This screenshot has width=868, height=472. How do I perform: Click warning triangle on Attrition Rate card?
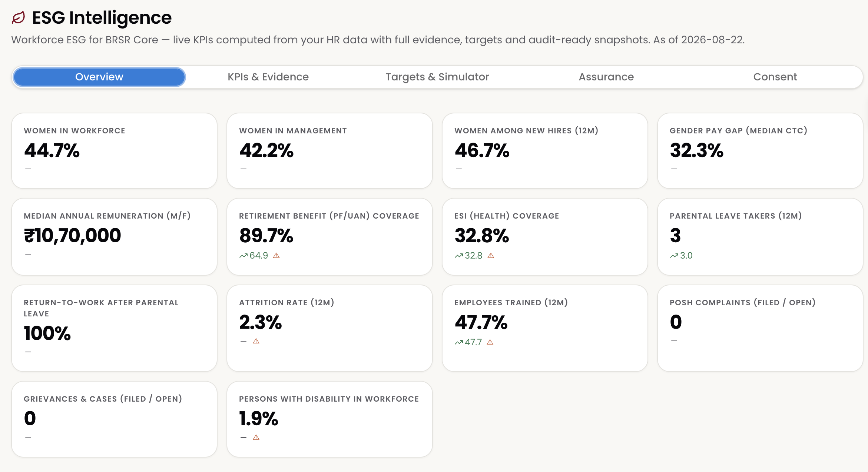click(x=256, y=341)
